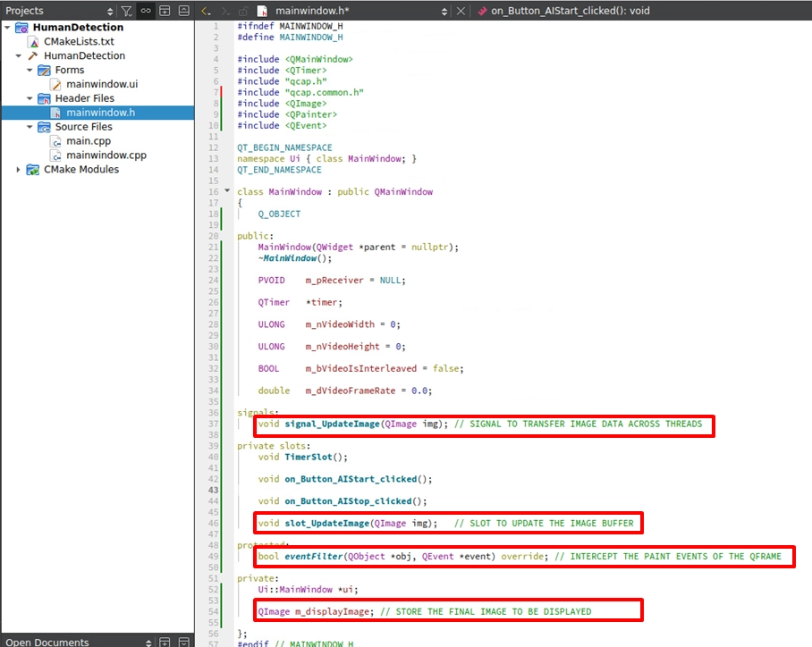Click #define MAINWINDOW_H line
This screenshot has height=647, width=812.
(290, 38)
